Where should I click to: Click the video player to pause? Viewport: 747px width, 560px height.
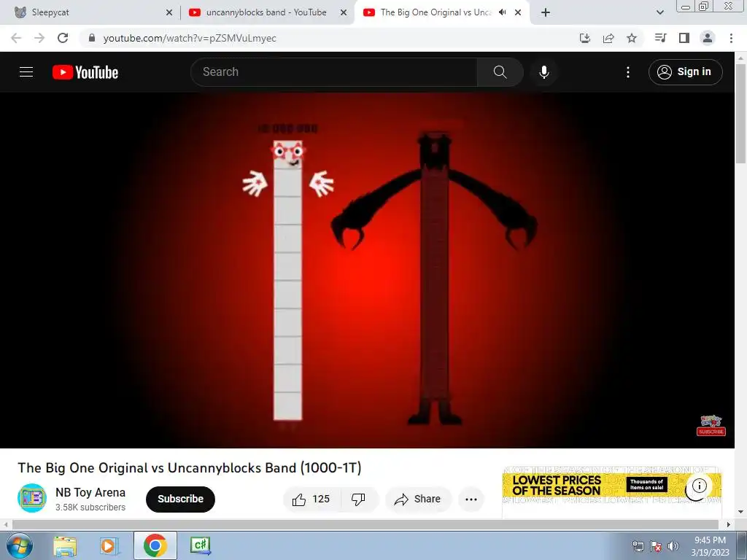point(367,270)
